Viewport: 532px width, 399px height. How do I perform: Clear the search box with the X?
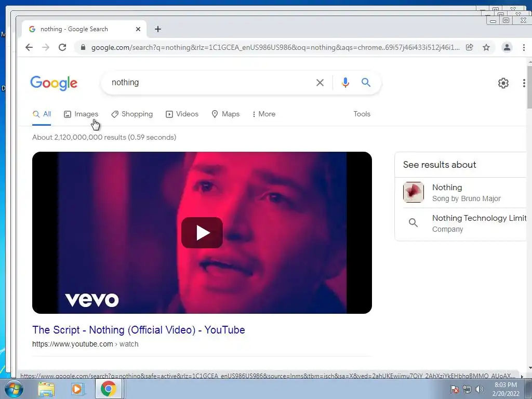[x=320, y=83]
